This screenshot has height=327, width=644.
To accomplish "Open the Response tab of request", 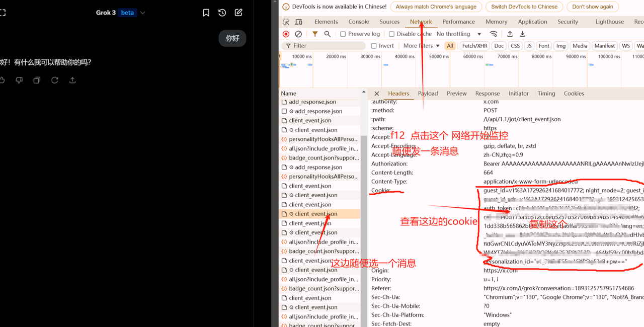I will pos(488,94).
